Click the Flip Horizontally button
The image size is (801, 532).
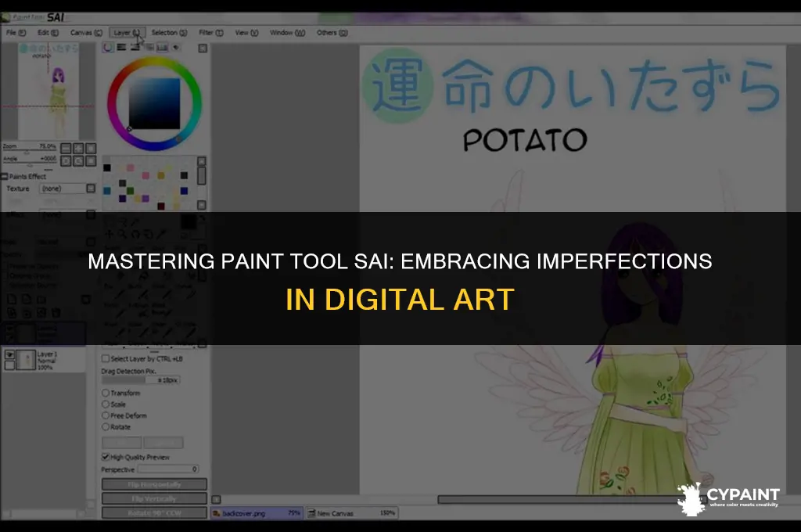click(x=154, y=484)
